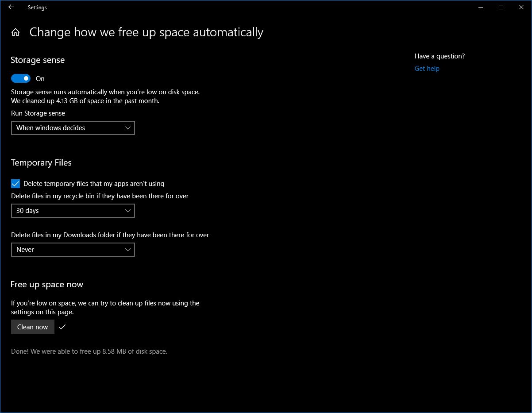Click the page title 'Change how we free up space'

146,32
